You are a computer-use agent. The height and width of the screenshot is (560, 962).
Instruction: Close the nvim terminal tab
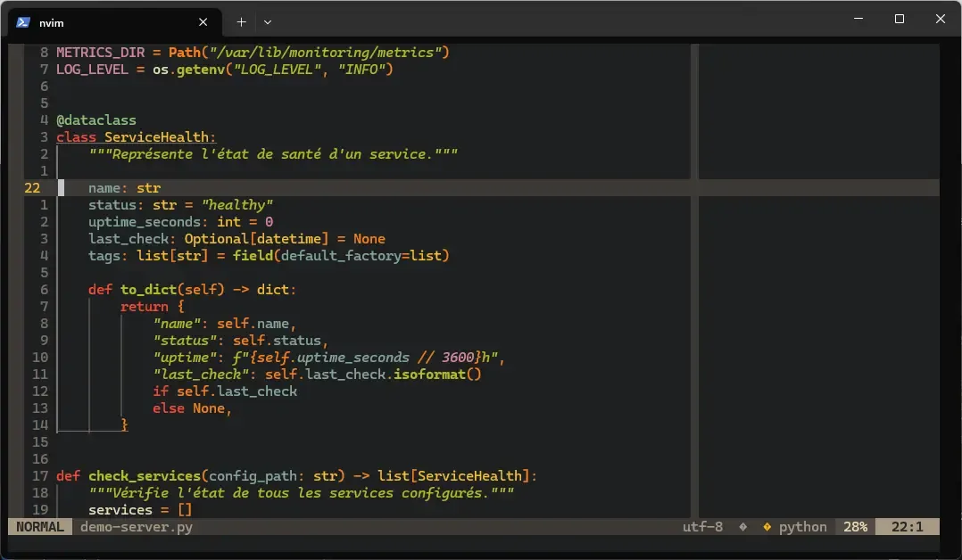tap(203, 21)
